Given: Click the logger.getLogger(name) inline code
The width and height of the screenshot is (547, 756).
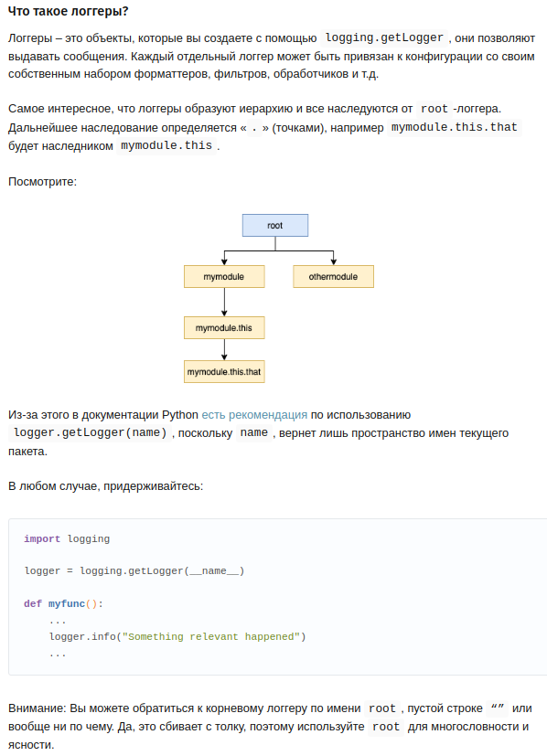Looking at the screenshot, I should (x=91, y=432).
